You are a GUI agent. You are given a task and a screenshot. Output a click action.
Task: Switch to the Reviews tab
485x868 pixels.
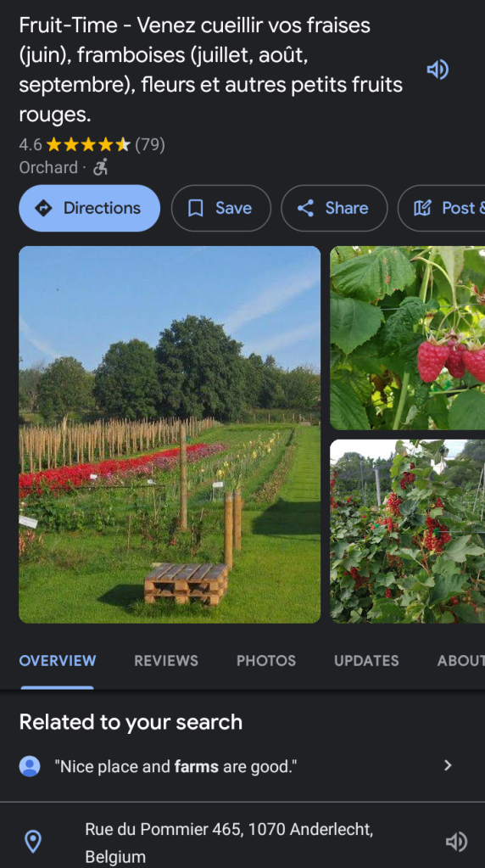(x=166, y=660)
